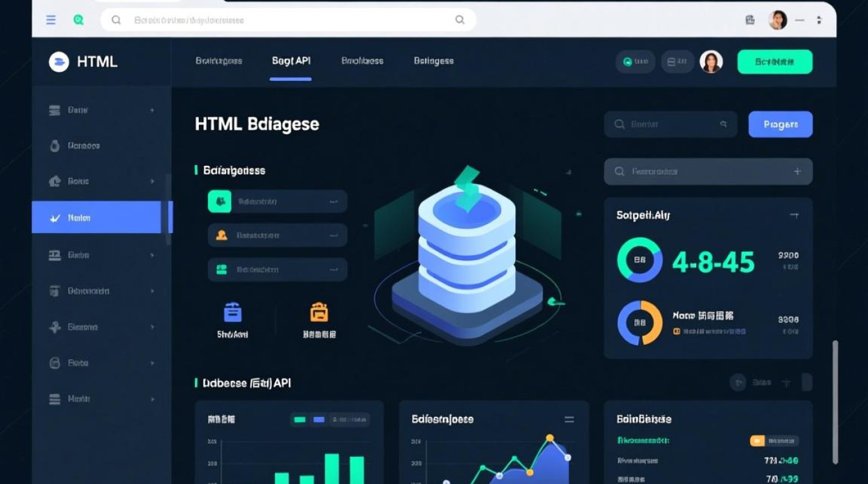
Task: Open the user avatar next to green button
Action: point(711,62)
